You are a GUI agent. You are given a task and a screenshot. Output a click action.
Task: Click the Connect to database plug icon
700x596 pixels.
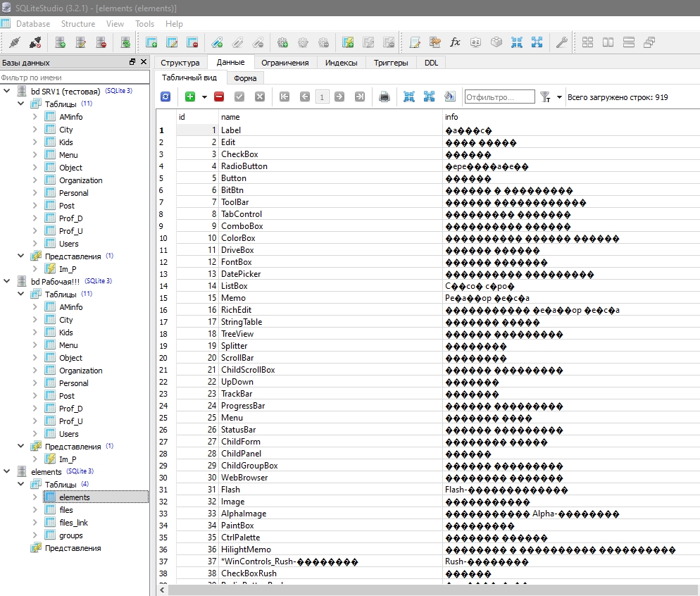[x=13, y=42]
